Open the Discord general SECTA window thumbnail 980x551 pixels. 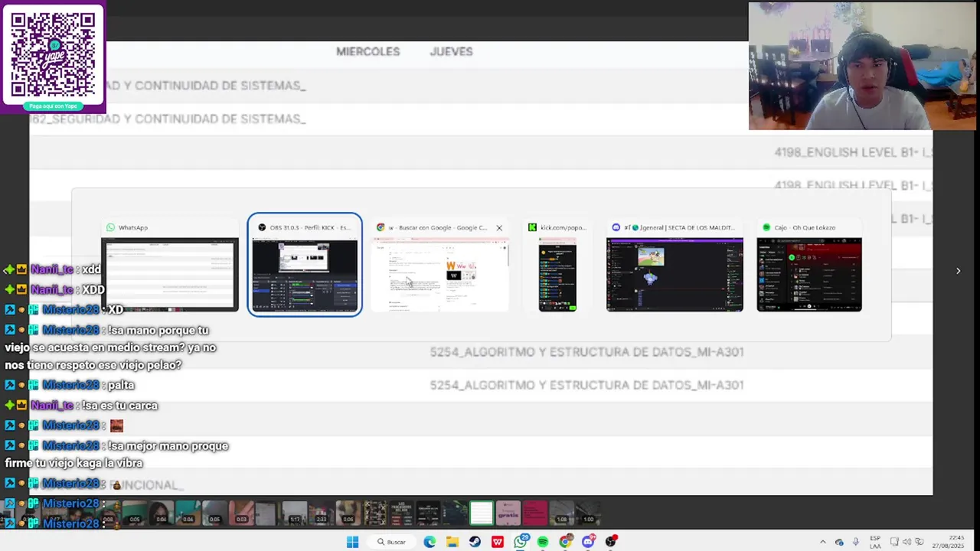[x=675, y=266]
